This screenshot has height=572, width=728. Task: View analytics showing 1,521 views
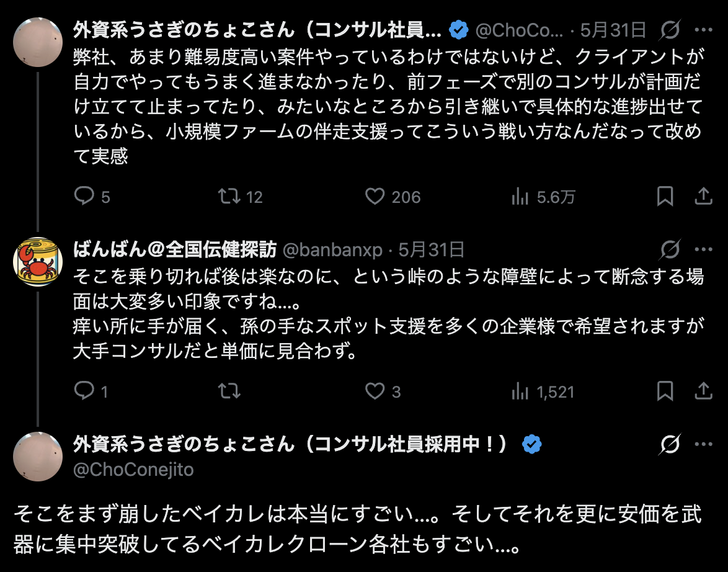tap(520, 391)
